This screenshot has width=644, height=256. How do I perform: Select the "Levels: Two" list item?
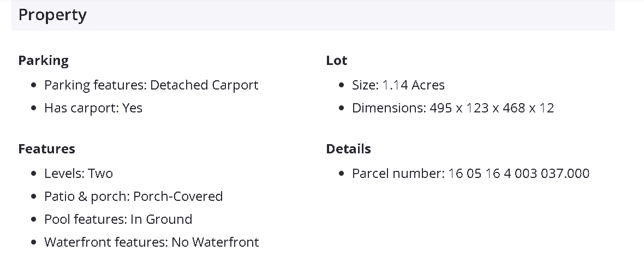click(x=79, y=174)
